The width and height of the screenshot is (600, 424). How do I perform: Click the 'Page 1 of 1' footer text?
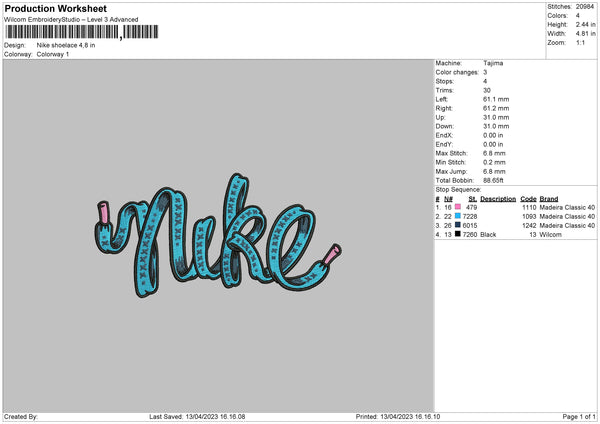point(579,417)
